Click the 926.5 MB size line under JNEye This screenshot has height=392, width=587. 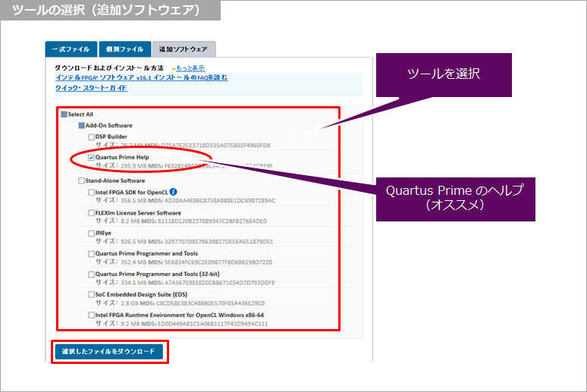pyautogui.click(x=184, y=241)
